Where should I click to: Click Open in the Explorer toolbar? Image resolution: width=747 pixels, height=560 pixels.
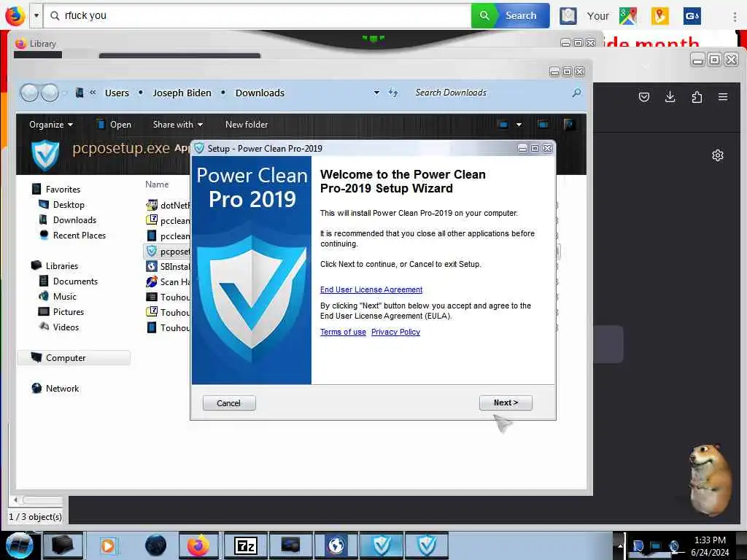click(x=113, y=124)
